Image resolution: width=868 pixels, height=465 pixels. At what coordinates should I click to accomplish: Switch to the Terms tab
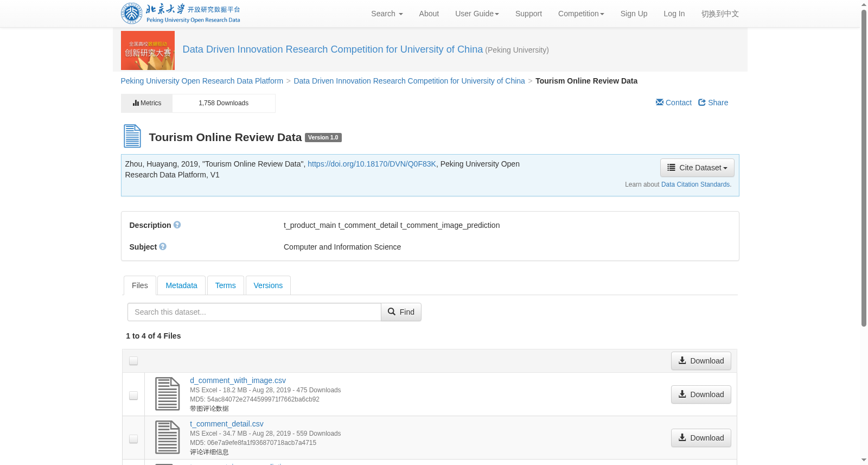pos(225,285)
